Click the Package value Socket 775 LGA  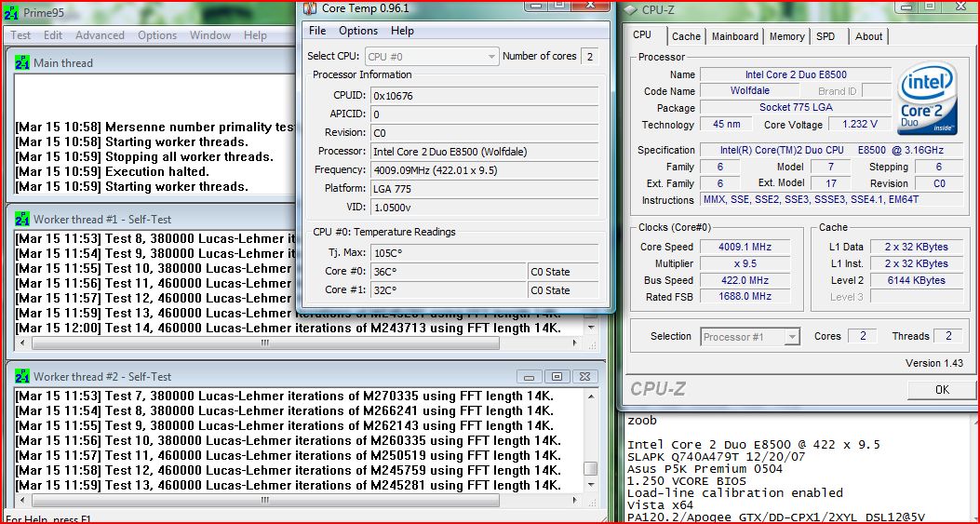[x=796, y=107]
